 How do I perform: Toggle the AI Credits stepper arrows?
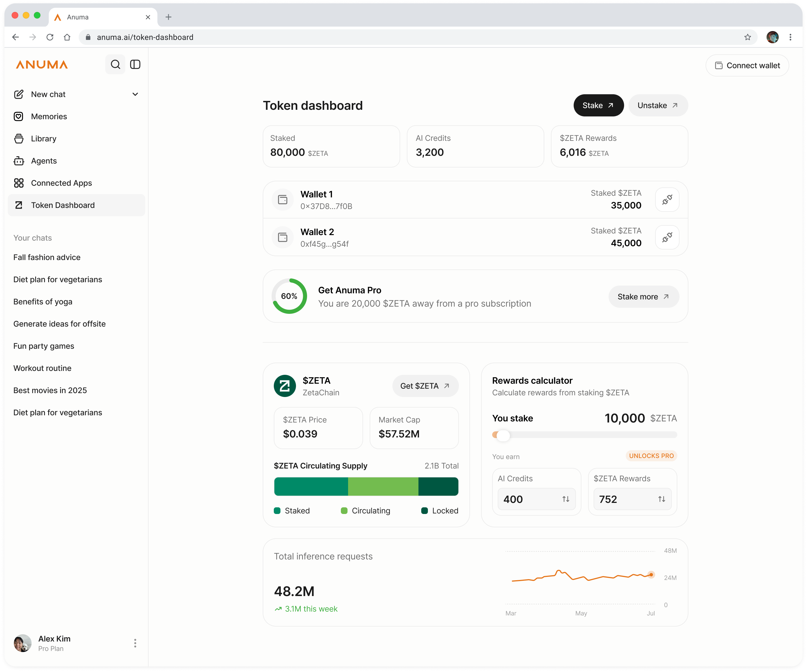(566, 499)
